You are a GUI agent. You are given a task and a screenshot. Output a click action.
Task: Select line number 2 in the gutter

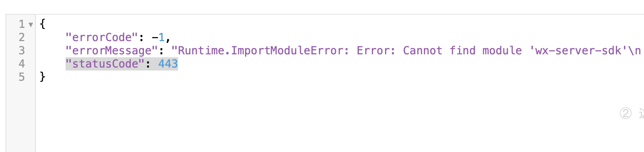(x=22, y=37)
